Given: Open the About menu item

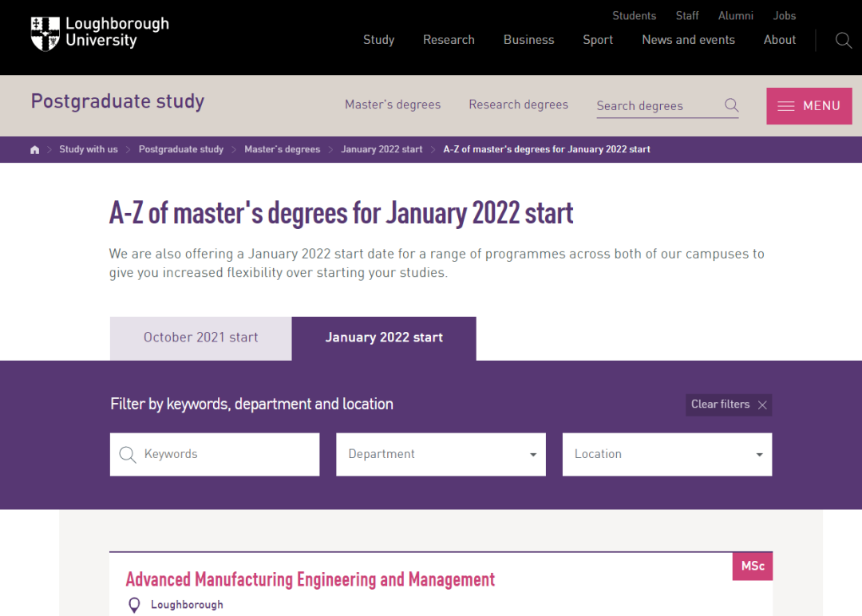Looking at the screenshot, I should [x=780, y=40].
